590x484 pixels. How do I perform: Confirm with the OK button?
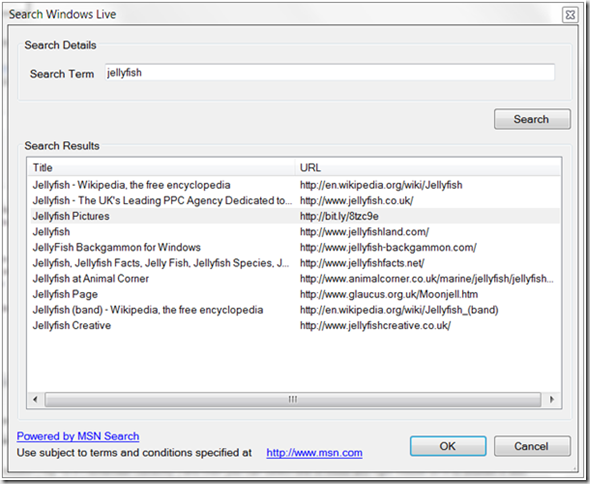point(448,446)
